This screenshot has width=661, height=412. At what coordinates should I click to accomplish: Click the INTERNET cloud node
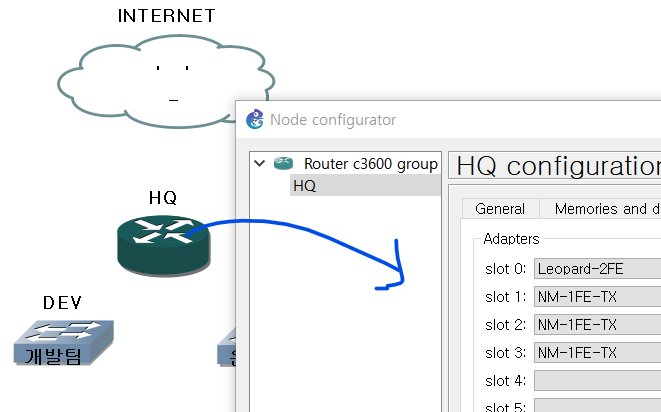coord(166,81)
